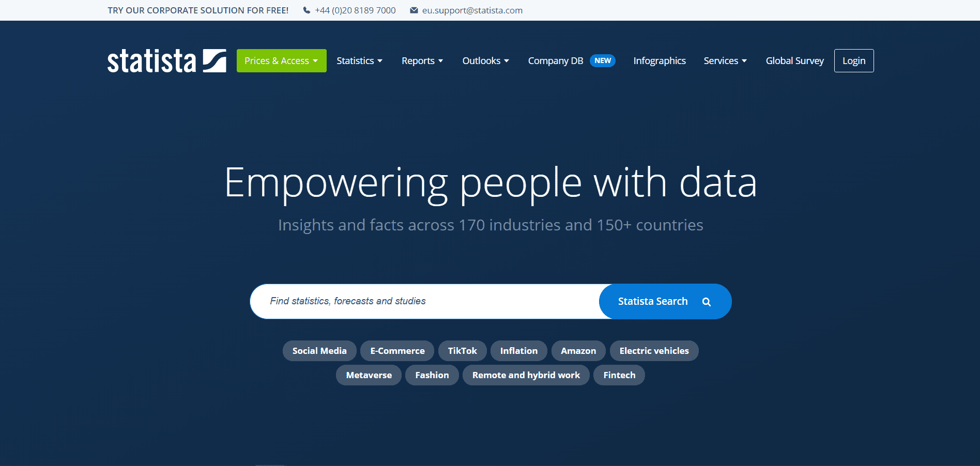Open Global Survey from navigation

pos(794,61)
